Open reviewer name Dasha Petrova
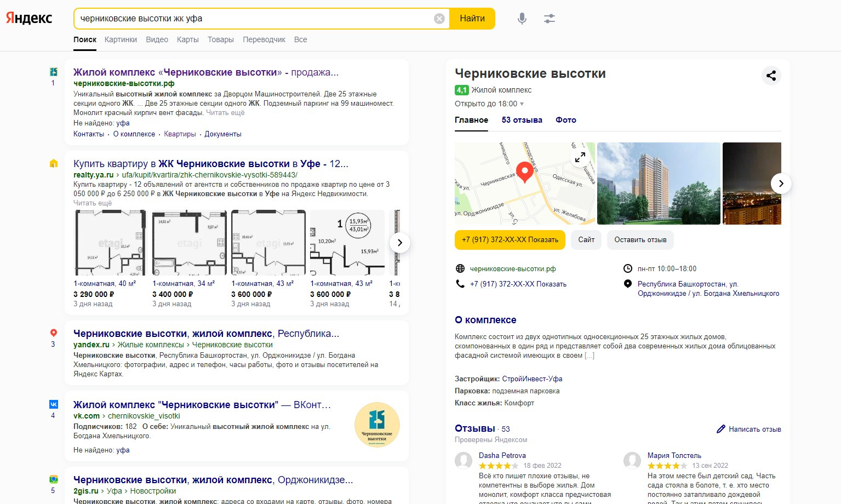This screenshot has height=504, width=841. pos(502,456)
